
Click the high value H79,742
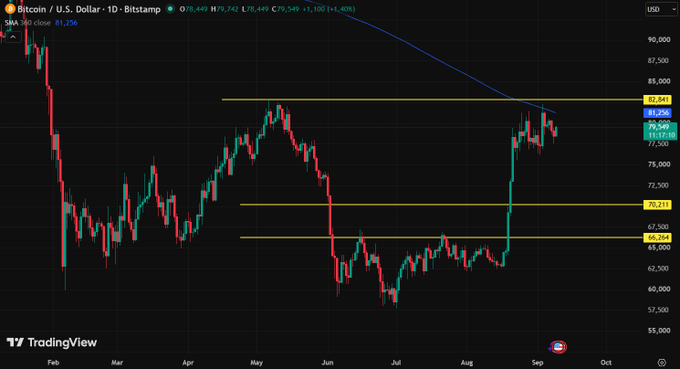point(225,9)
